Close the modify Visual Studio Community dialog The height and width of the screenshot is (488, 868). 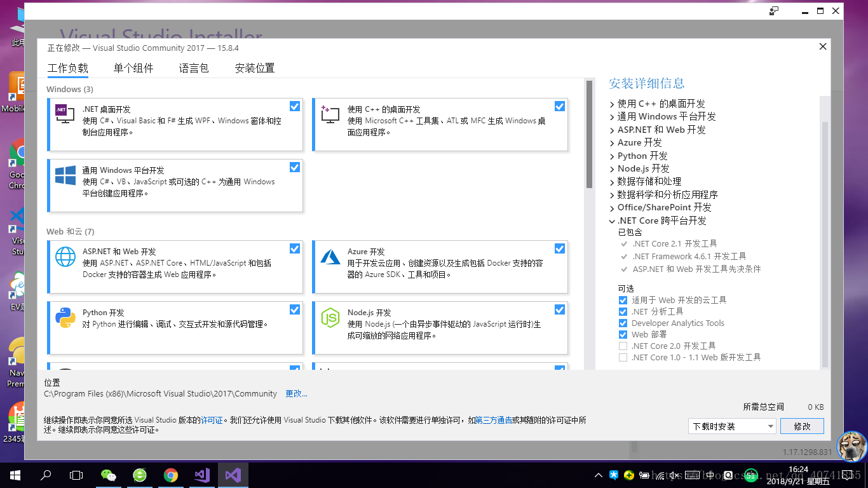[x=823, y=46]
